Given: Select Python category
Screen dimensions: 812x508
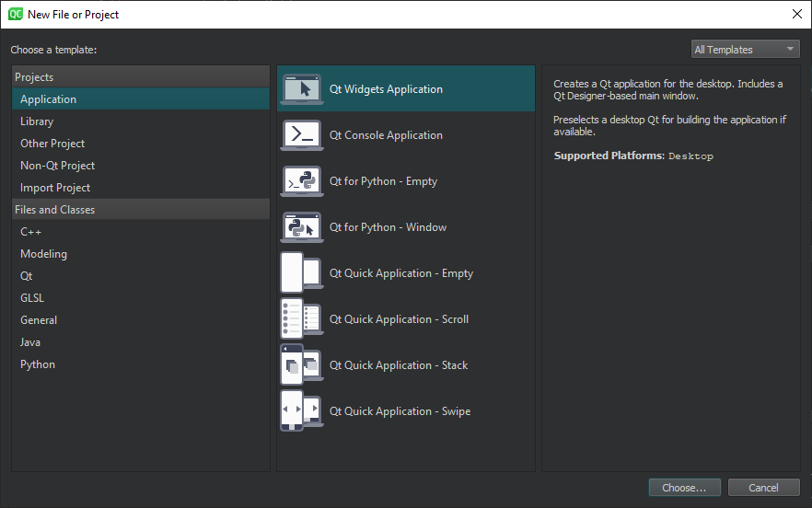Looking at the screenshot, I should pyautogui.click(x=141, y=364).
